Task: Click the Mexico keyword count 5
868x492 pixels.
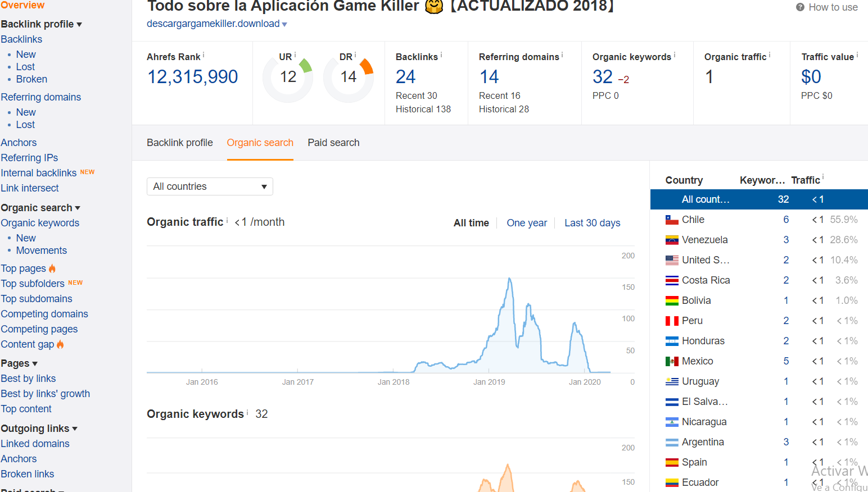Action: point(786,361)
